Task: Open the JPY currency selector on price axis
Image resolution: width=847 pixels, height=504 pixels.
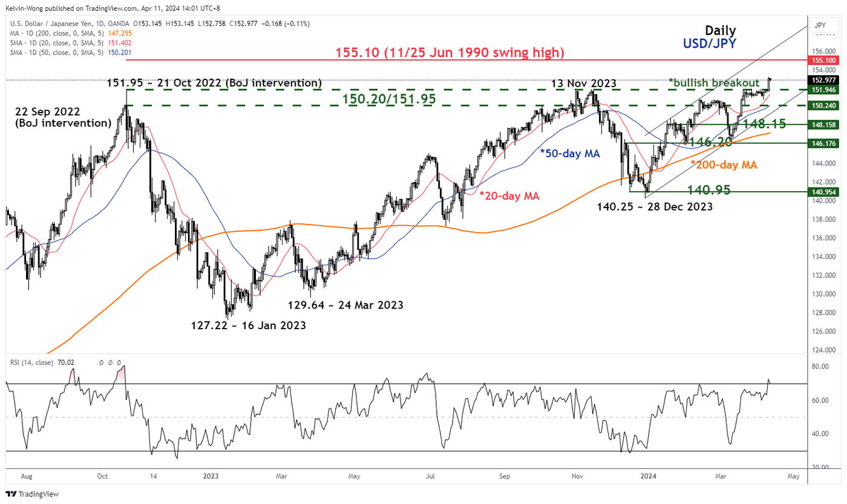Action: click(820, 25)
